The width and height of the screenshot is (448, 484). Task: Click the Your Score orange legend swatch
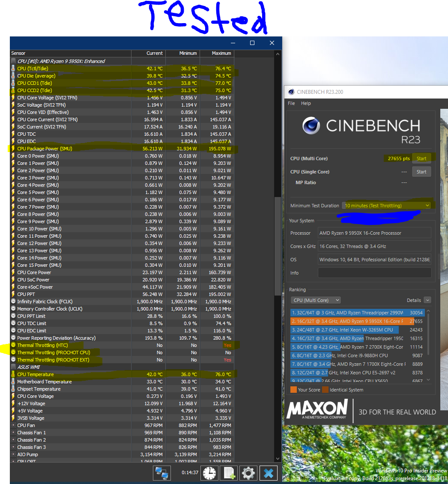click(293, 389)
